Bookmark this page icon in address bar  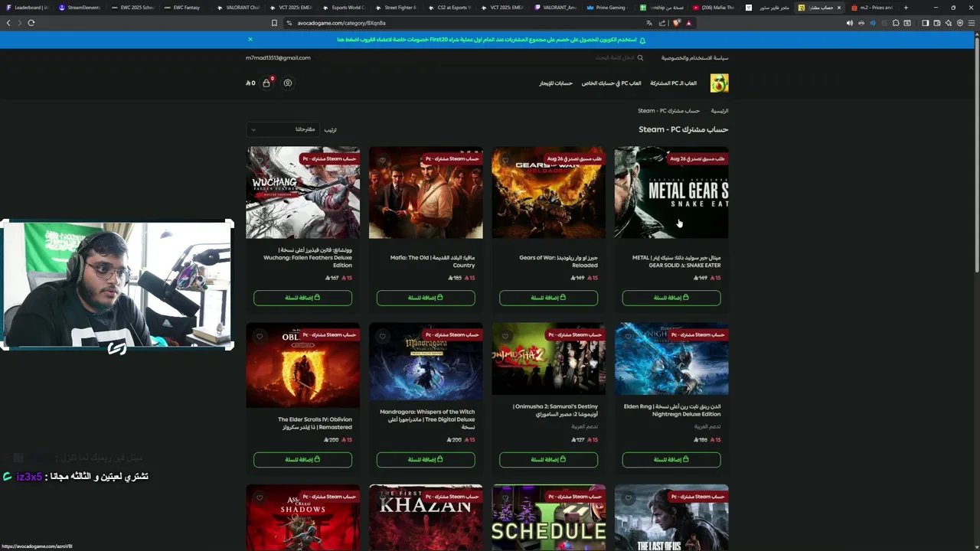[x=274, y=23]
